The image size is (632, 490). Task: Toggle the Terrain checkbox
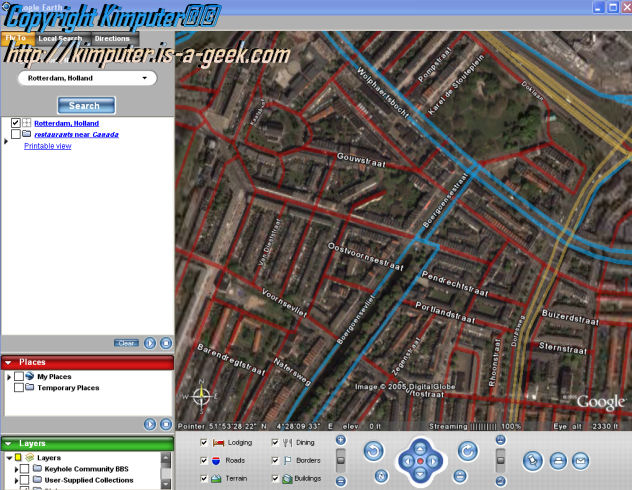pos(204,479)
